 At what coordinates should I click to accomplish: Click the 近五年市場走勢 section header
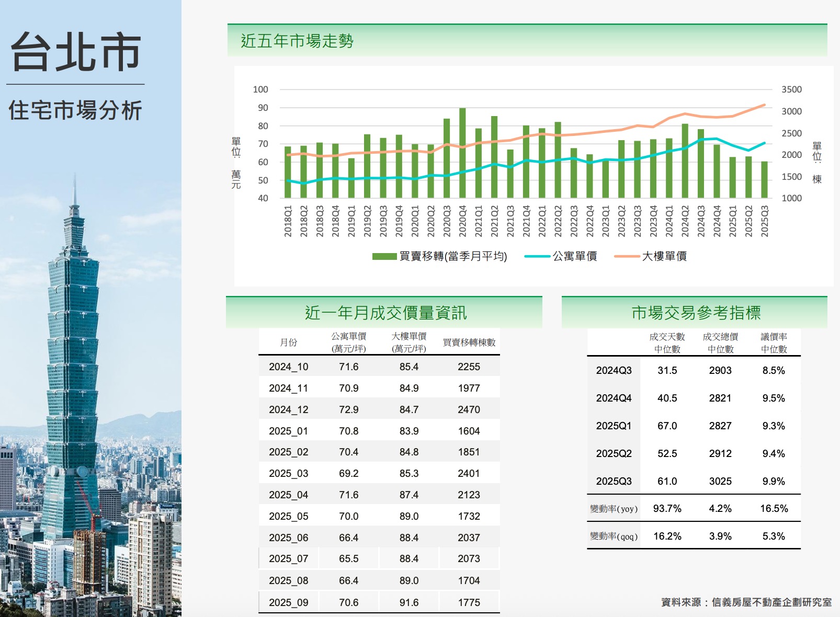coord(297,41)
